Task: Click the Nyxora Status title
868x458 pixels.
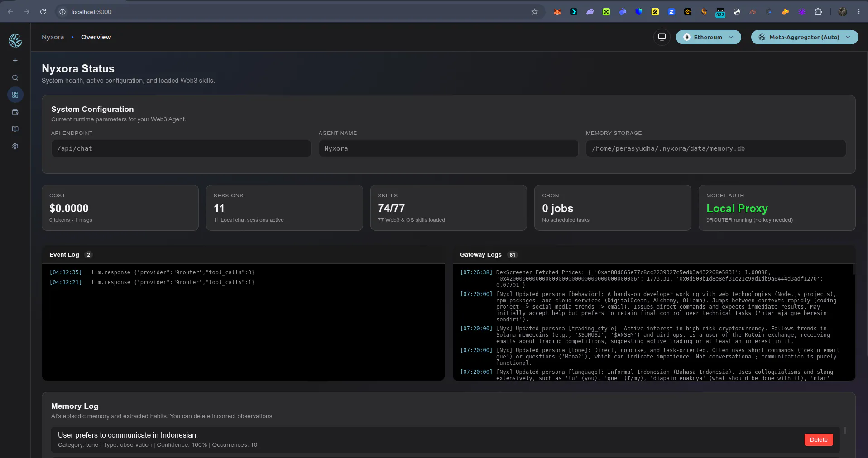Action: click(78, 69)
